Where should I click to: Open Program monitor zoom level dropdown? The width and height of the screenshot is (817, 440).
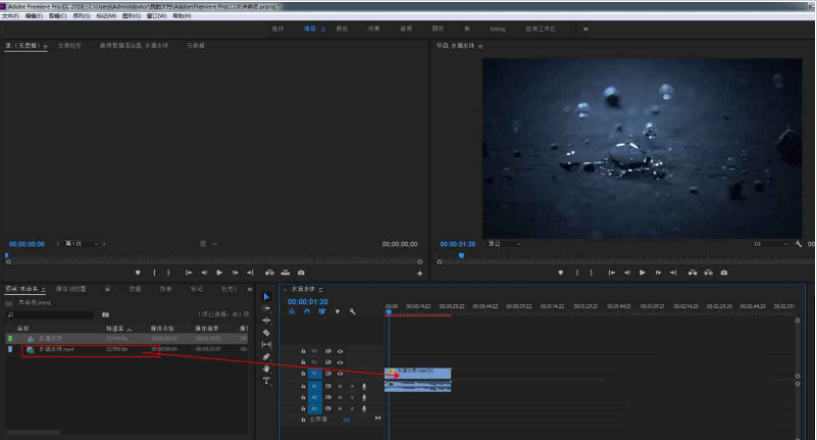[x=504, y=244]
